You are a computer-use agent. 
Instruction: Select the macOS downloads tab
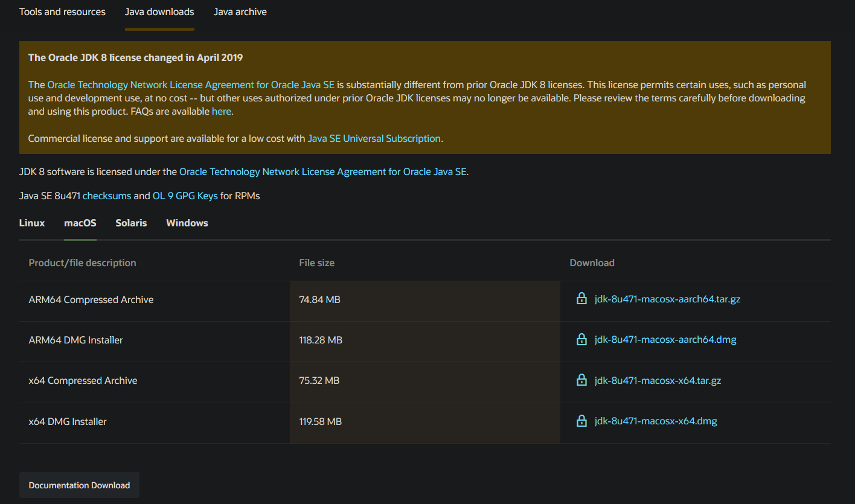80,223
